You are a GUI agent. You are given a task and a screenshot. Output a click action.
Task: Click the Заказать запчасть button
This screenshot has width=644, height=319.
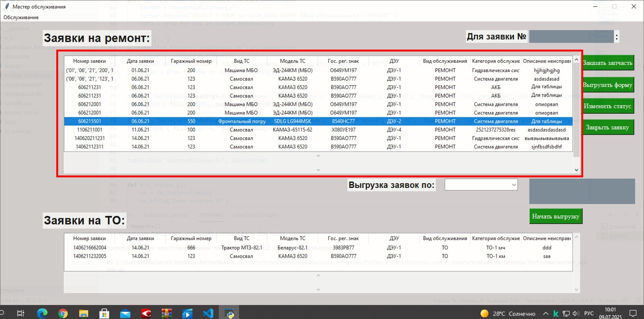coord(607,63)
